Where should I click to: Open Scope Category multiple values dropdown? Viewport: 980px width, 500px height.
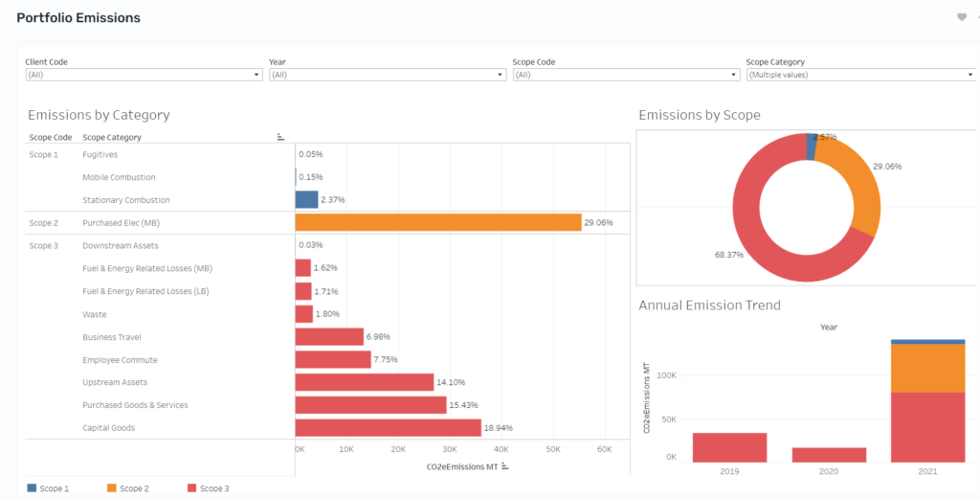(861, 75)
